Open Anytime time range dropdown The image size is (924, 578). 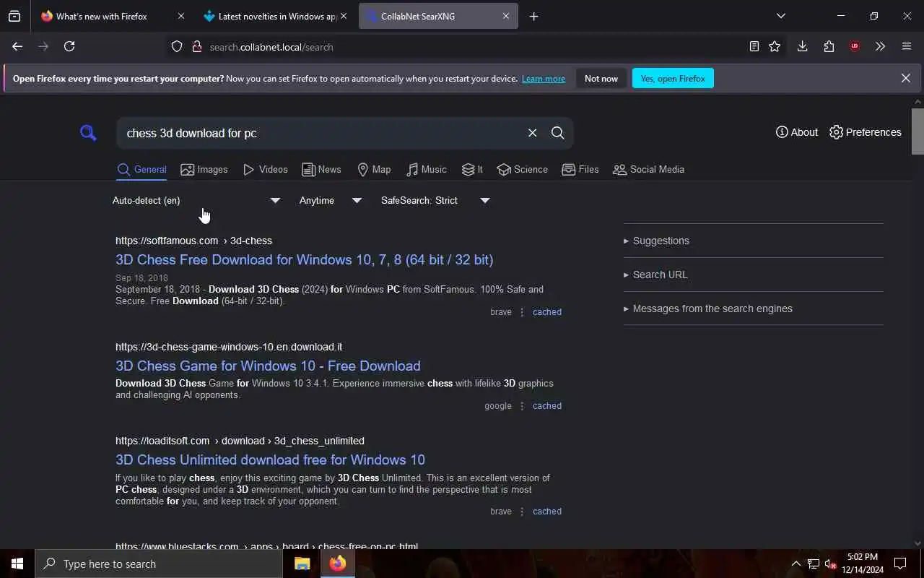pyautogui.click(x=330, y=200)
